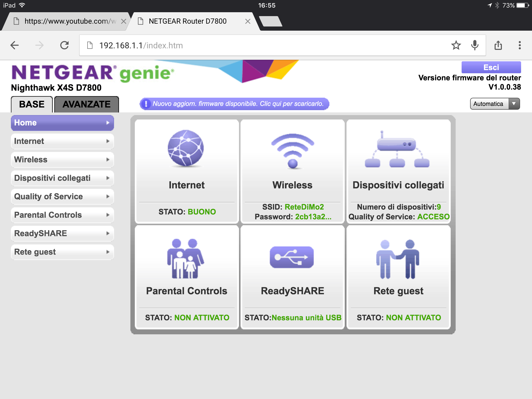Tap the battery indicator in status bar

coord(523,5)
